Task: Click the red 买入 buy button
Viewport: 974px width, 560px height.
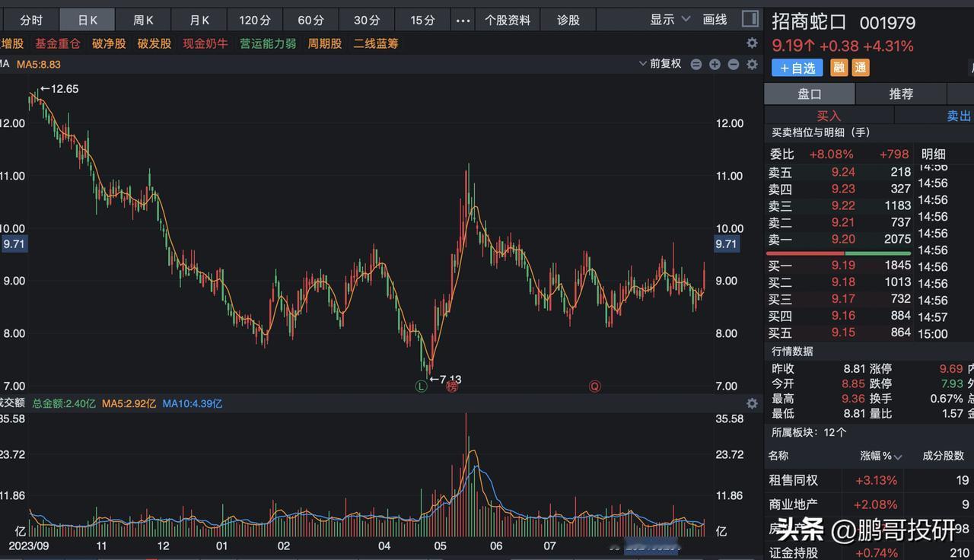Action: coord(829,116)
